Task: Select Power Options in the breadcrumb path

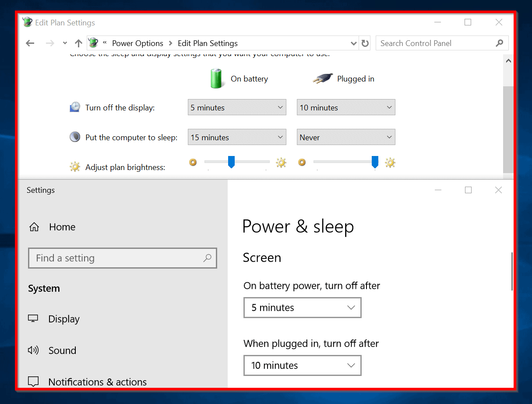Action: (x=137, y=43)
